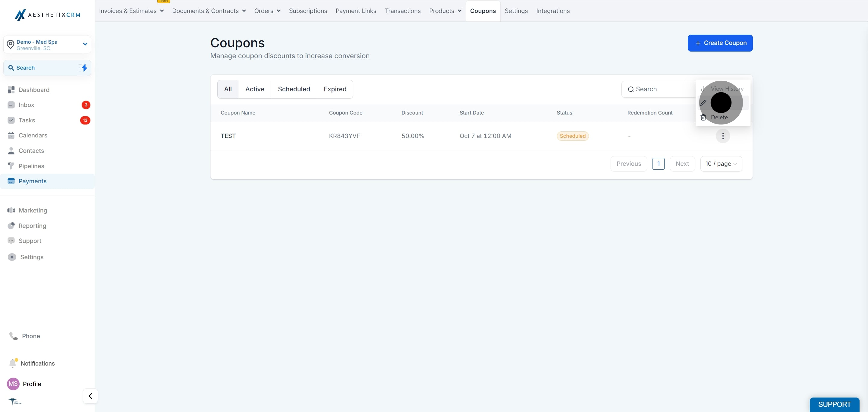Expand the Demo - Med Spa location selector

[47, 45]
